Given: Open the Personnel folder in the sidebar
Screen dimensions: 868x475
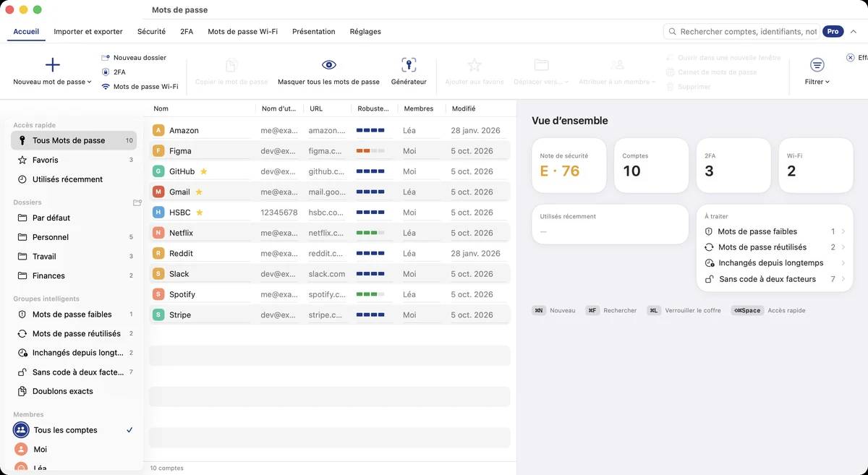Looking at the screenshot, I should pyautogui.click(x=74, y=237).
